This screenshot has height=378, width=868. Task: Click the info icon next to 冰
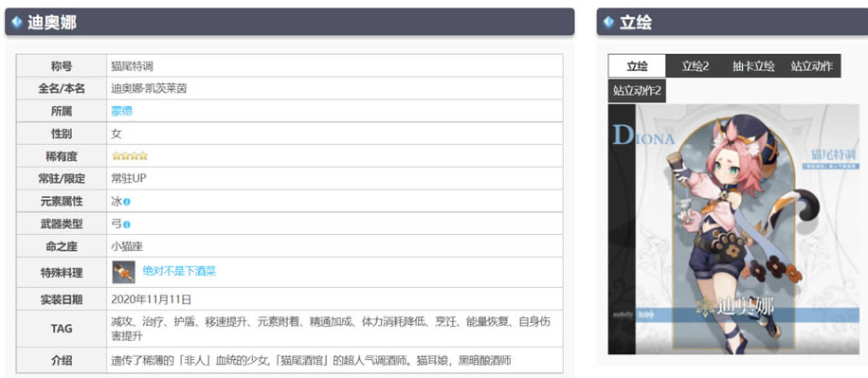[x=127, y=202]
